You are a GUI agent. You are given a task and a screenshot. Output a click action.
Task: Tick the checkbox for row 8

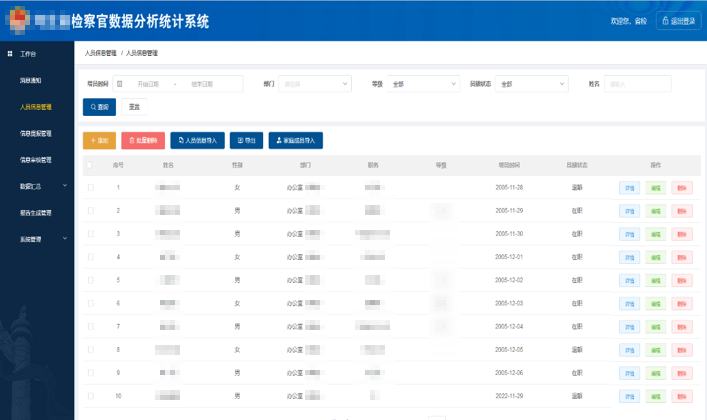click(91, 350)
